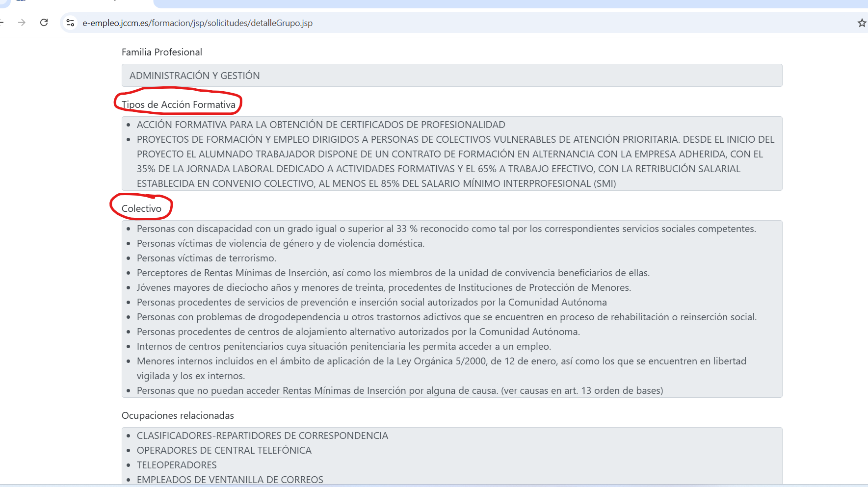
Task: Click 'Personas que no puedan acceder Rentas' item
Action: click(x=400, y=390)
